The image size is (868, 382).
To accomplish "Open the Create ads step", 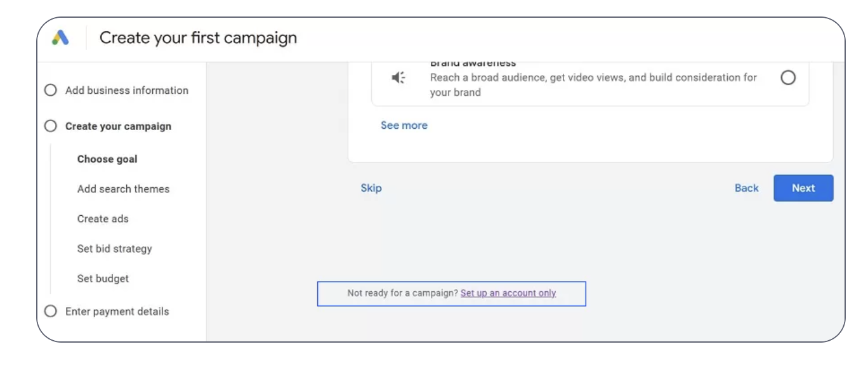I will pos(103,219).
